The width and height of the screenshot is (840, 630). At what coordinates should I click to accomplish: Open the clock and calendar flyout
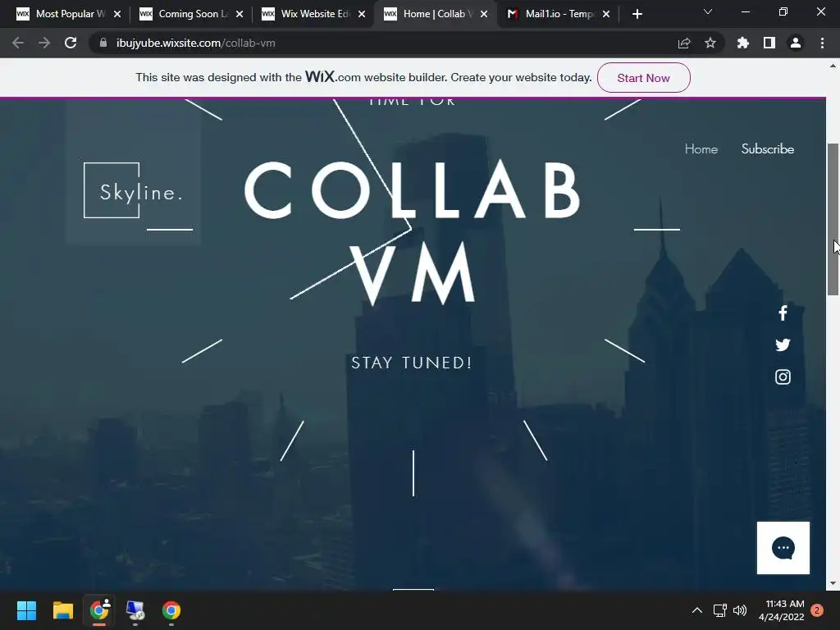(782, 610)
